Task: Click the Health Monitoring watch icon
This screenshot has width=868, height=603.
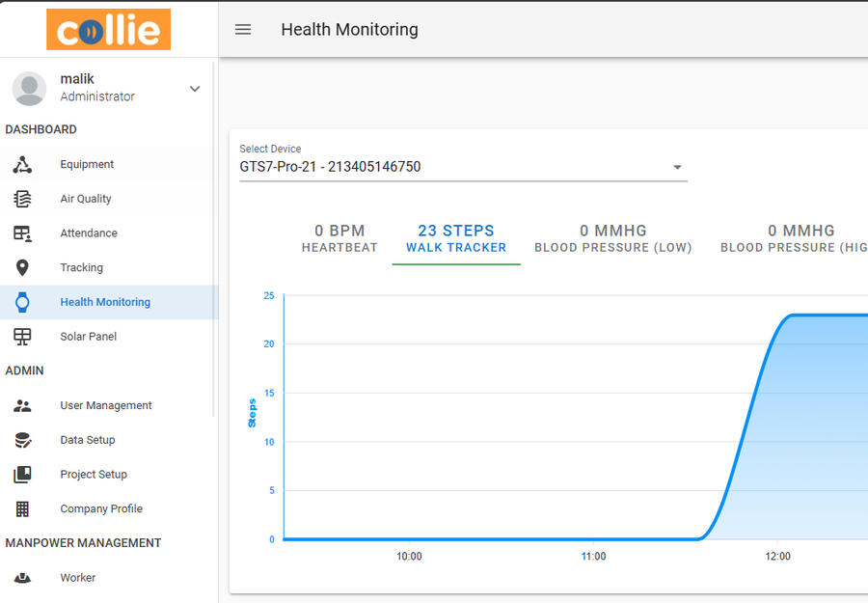Action: (x=22, y=302)
